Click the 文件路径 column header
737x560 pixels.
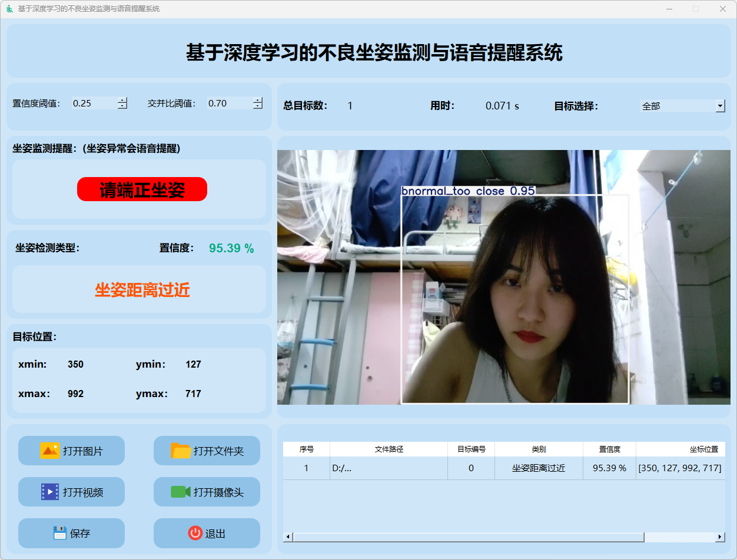click(389, 449)
